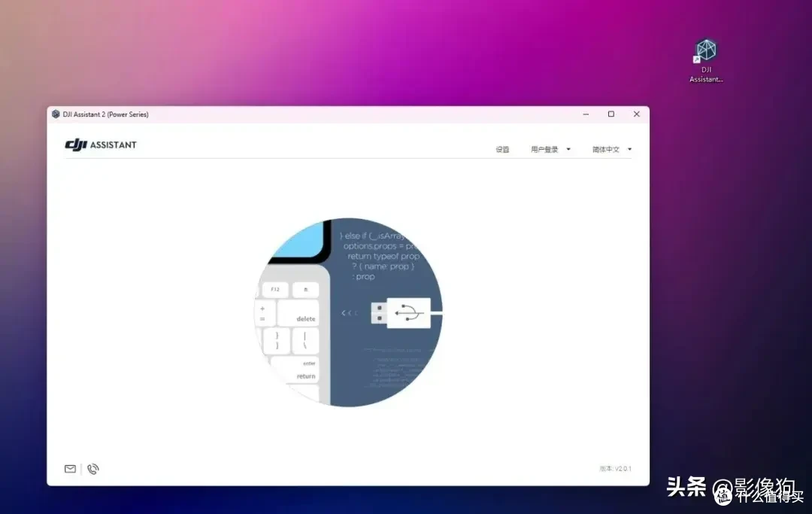Minimize the DJI Assistant 2 window
This screenshot has width=812, height=514.
[586, 114]
